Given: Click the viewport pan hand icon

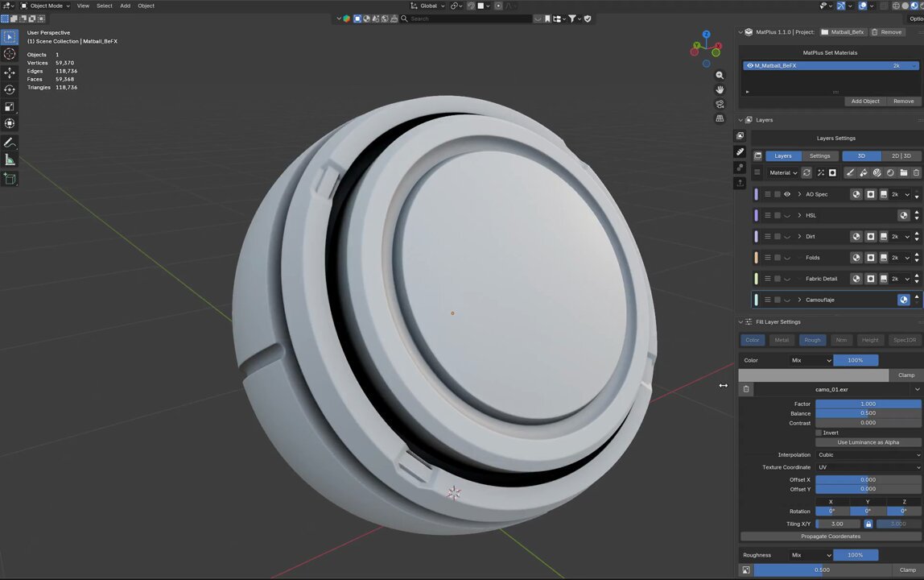Looking at the screenshot, I should click(x=720, y=89).
